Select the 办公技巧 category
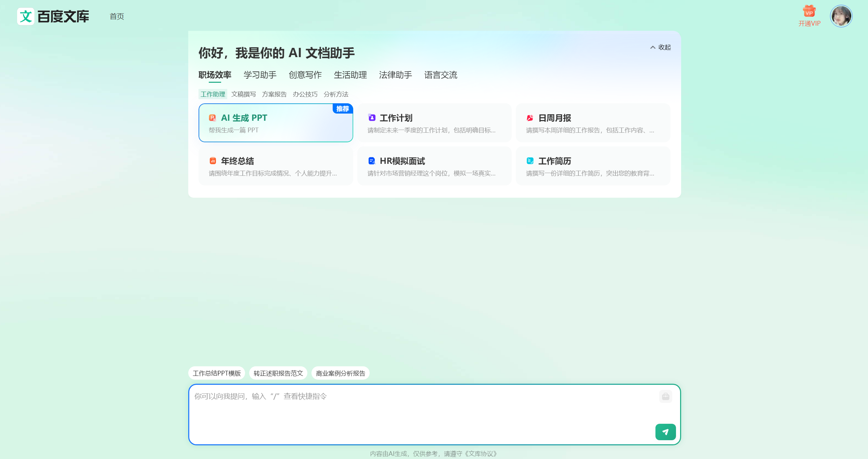This screenshot has width=868, height=459. 306,94
